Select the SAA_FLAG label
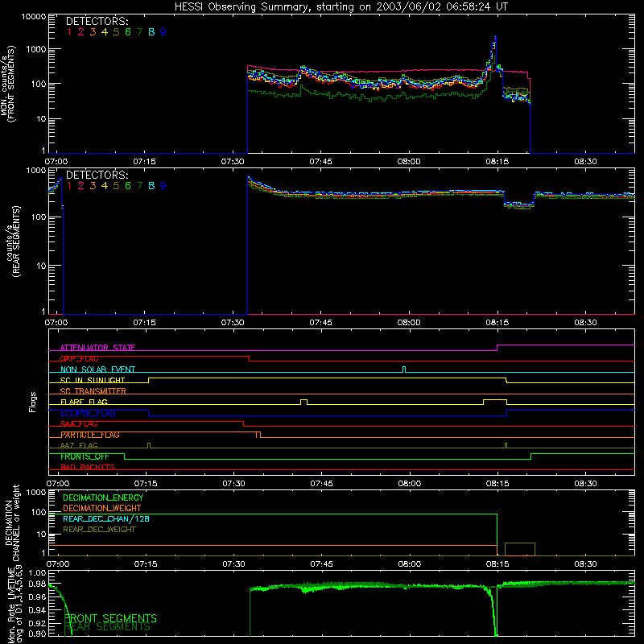Viewport: 644px width, 644px height. click(x=79, y=424)
